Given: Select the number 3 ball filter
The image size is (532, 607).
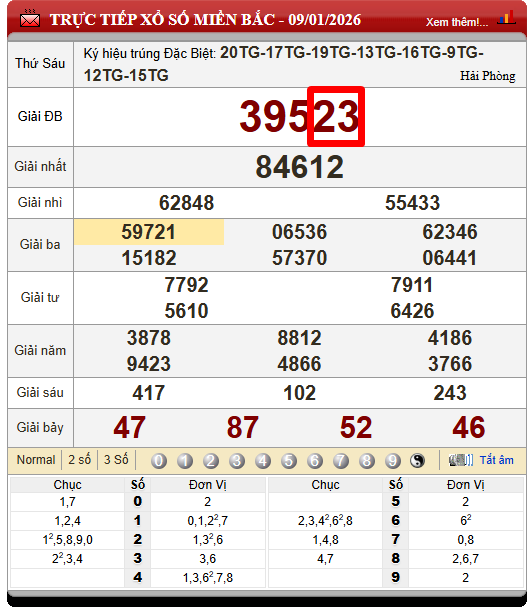Looking at the screenshot, I should (x=237, y=461).
